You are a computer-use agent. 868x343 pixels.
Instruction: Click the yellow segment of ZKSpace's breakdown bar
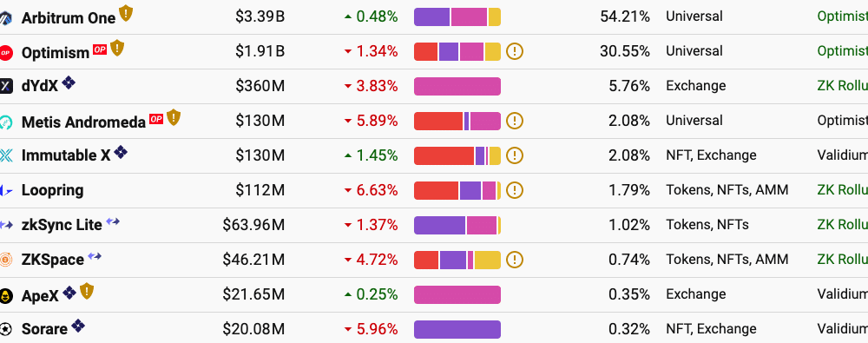click(x=488, y=260)
